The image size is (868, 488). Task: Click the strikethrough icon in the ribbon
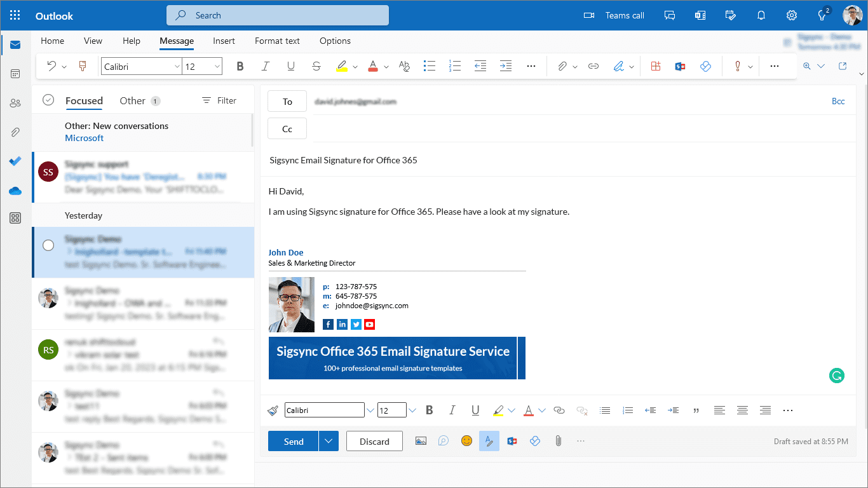coord(316,66)
